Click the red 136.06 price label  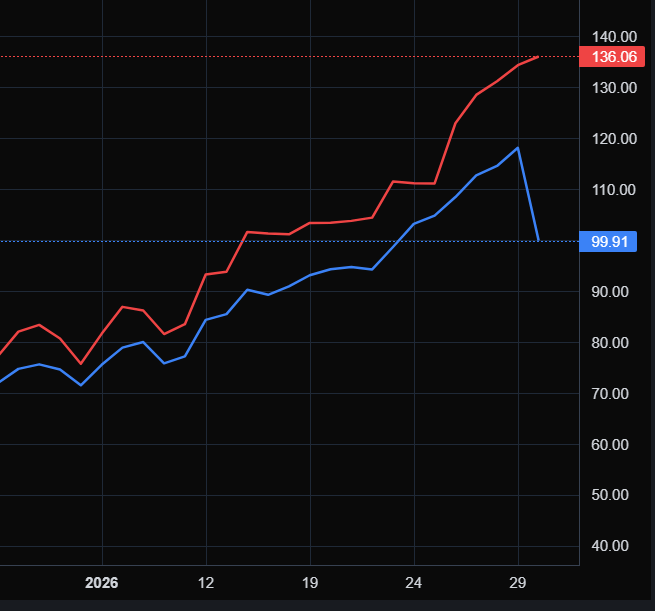pos(612,57)
